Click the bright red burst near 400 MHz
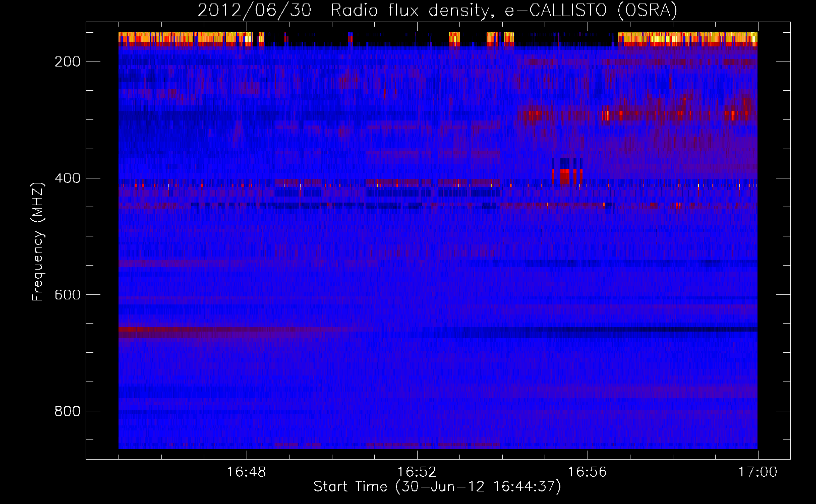The width and height of the screenshot is (816, 504). click(x=567, y=177)
